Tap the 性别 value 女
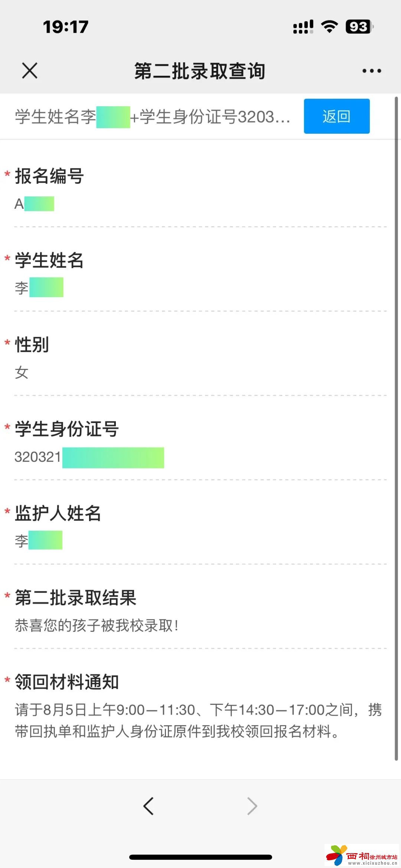The image size is (401, 868). point(22,373)
